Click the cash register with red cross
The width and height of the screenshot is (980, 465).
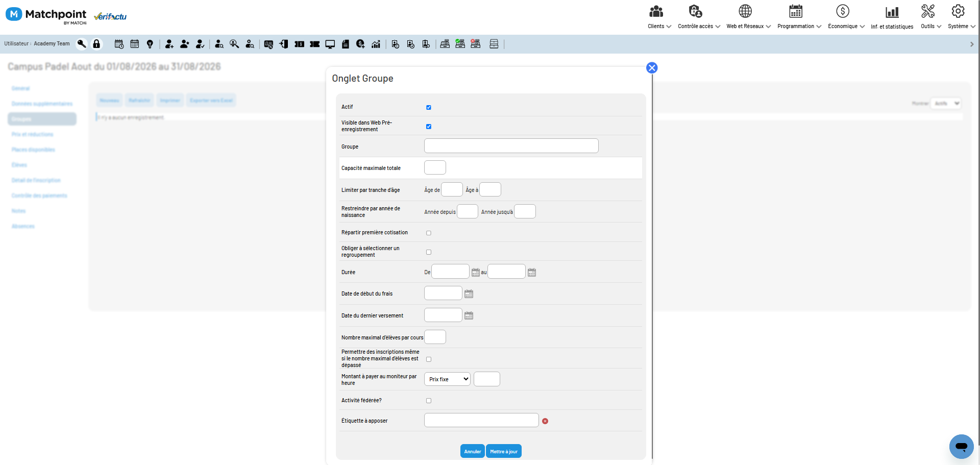pyautogui.click(x=476, y=44)
